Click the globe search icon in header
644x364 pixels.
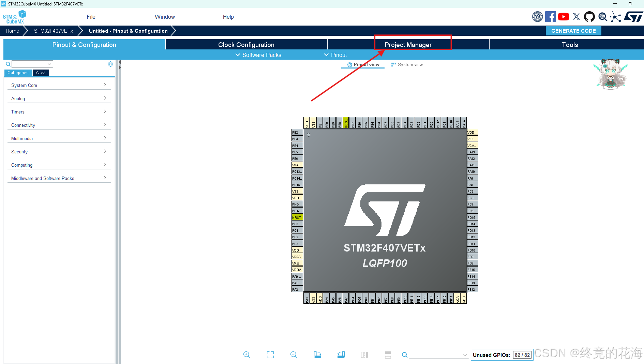click(603, 17)
